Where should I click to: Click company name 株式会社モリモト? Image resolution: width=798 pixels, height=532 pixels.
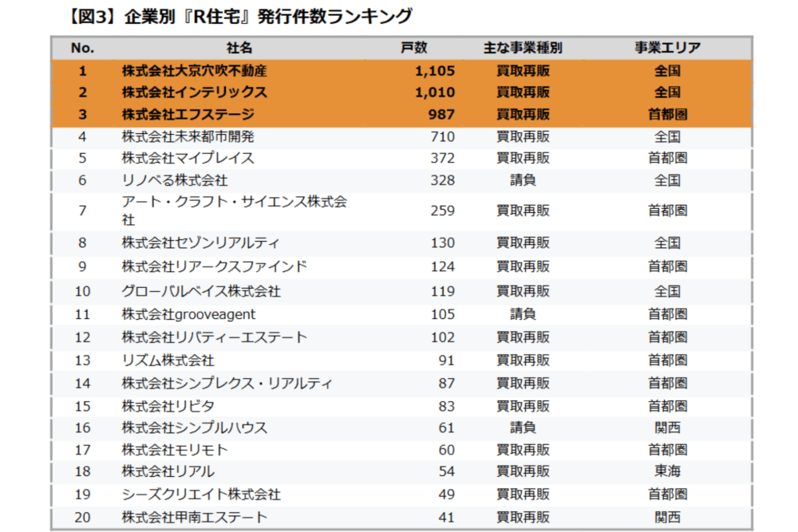pyautogui.click(x=175, y=450)
